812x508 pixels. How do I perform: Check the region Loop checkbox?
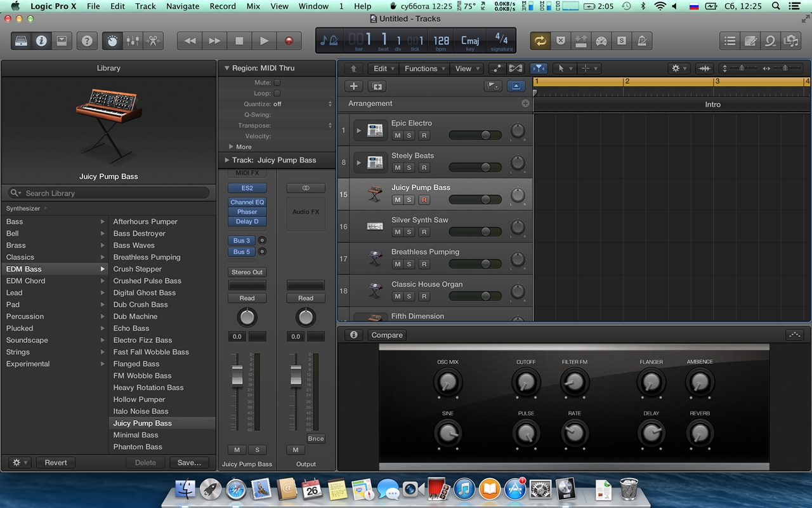(x=277, y=93)
